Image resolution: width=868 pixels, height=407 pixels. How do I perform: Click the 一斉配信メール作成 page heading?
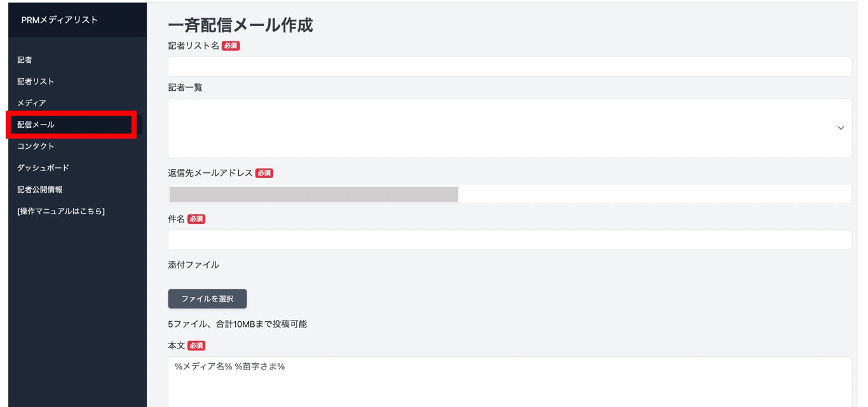pos(240,25)
